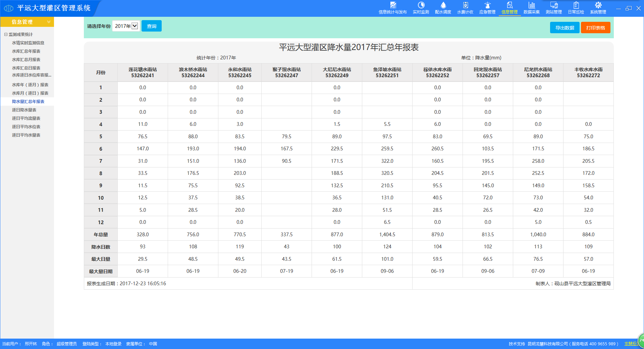The height and width of the screenshot is (349, 644).
Task: Open 逐日降水量表 in sidebar
Action: (x=24, y=110)
